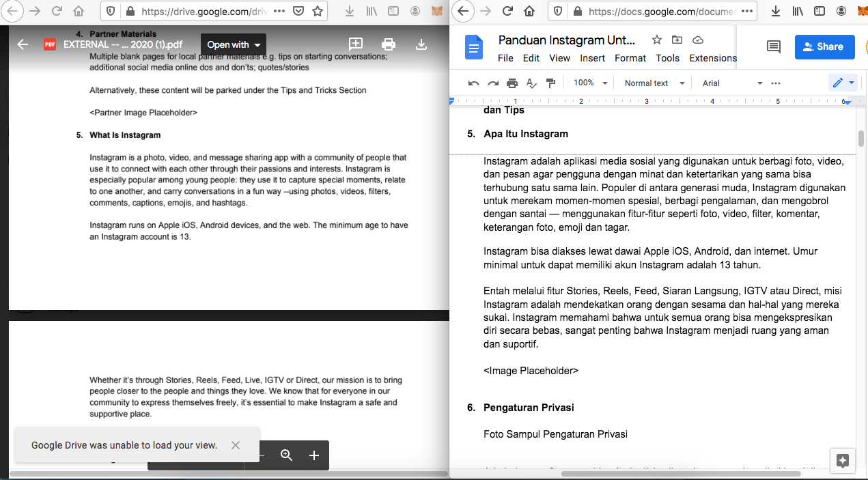Open the Normal text style dropdown
868x480 pixels.
point(654,83)
